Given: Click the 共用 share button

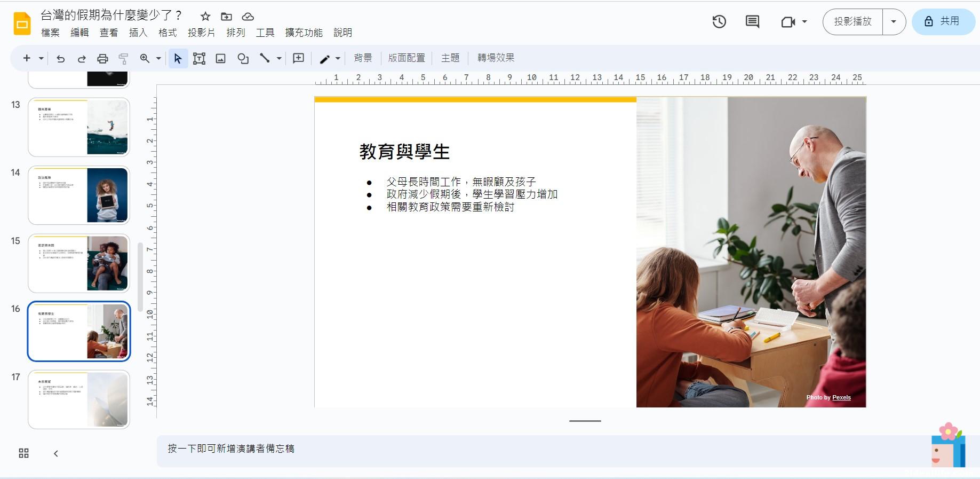Looking at the screenshot, I should (943, 22).
